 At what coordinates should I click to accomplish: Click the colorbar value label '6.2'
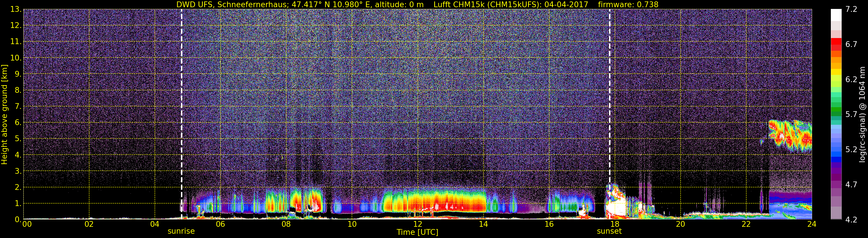pyautogui.click(x=852, y=79)
